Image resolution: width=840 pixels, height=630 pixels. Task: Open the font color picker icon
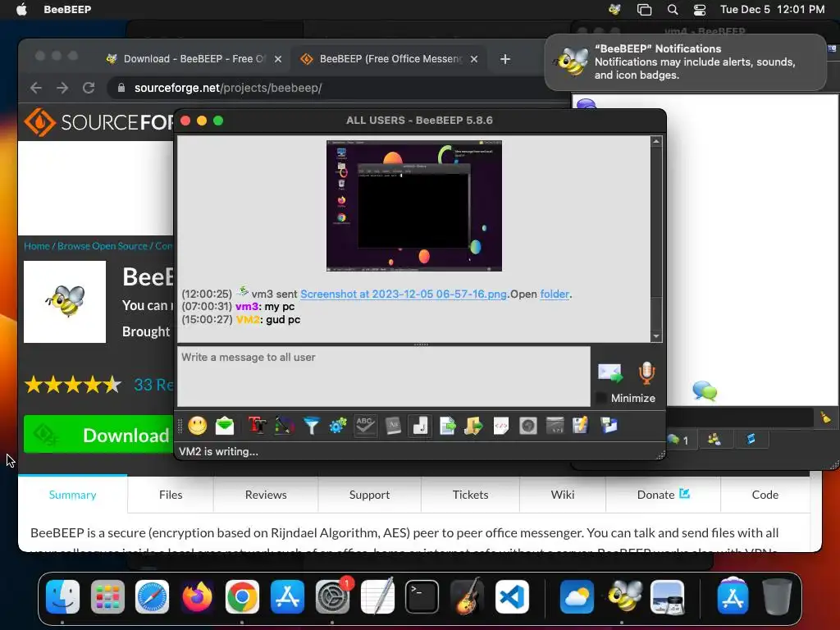point(285,426)
